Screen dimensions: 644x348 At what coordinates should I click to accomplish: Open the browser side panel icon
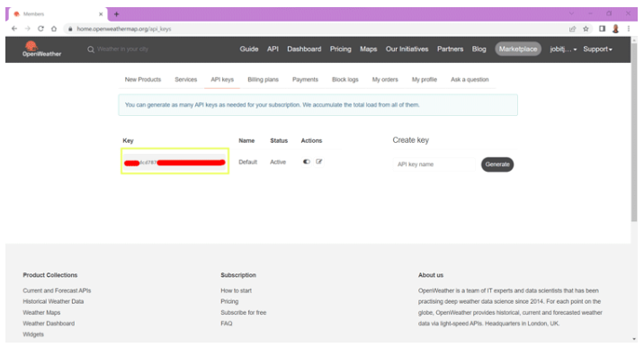click(x=602, y=29)
